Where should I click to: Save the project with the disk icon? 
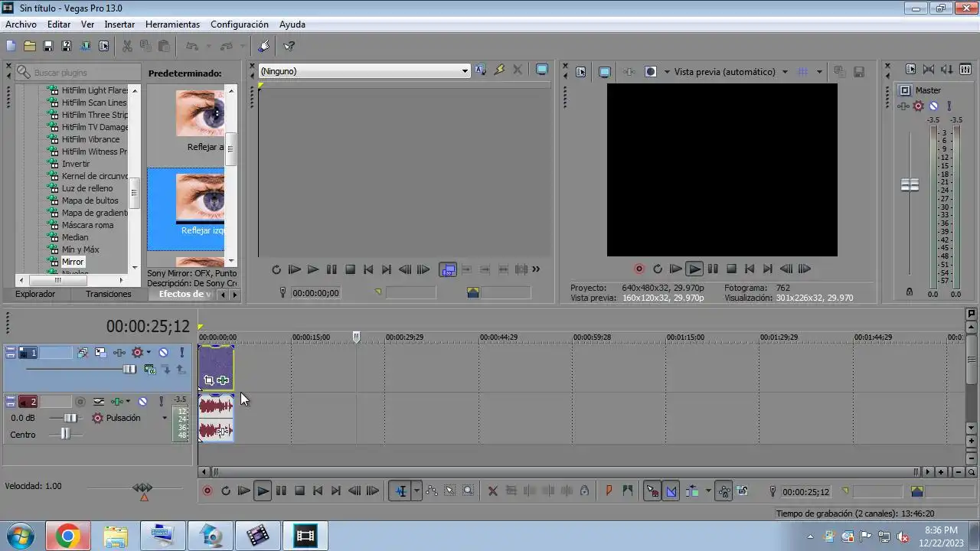click(47, 46)
